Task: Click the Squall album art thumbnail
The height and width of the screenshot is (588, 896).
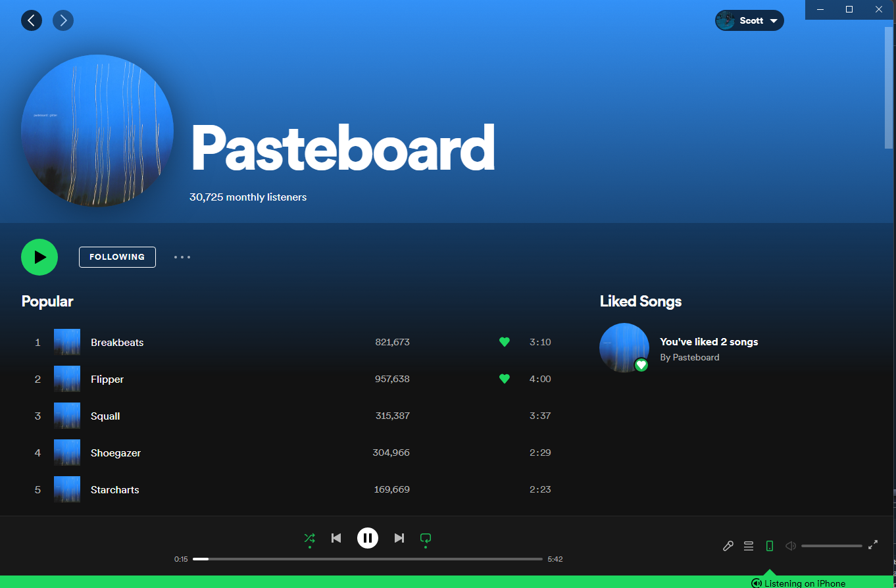Action: pyautogui.click(x=67, y=416)
